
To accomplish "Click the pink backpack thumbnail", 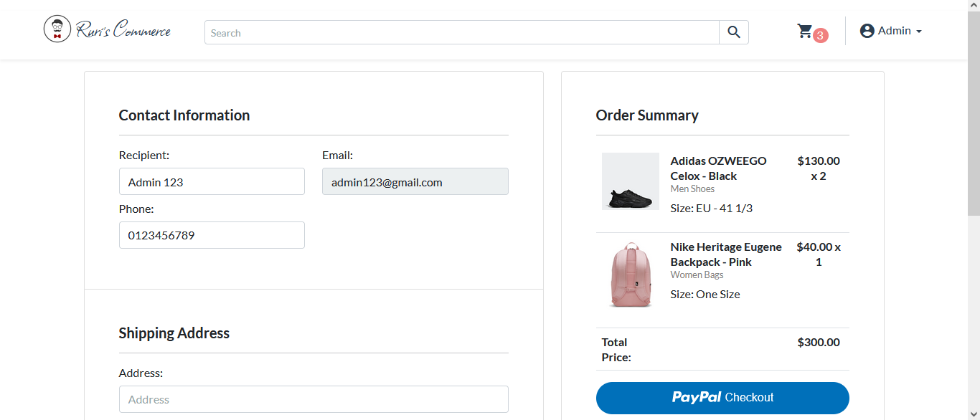I will coord(630,273).
